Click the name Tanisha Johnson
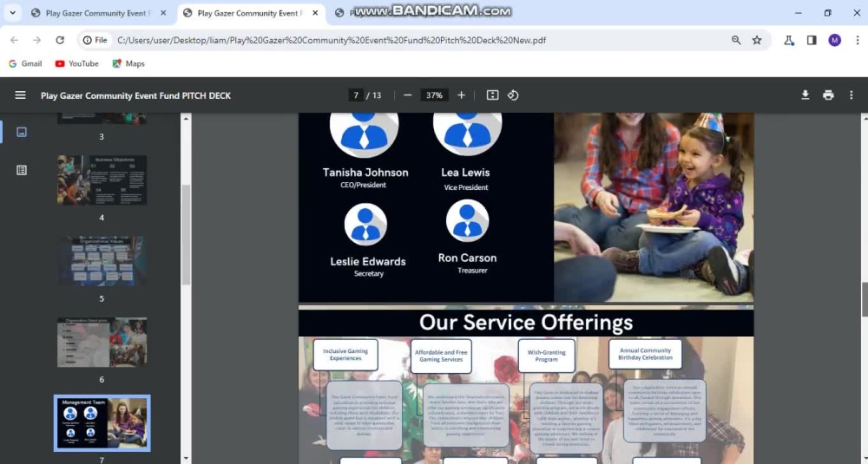 click(x=365, y=173)
